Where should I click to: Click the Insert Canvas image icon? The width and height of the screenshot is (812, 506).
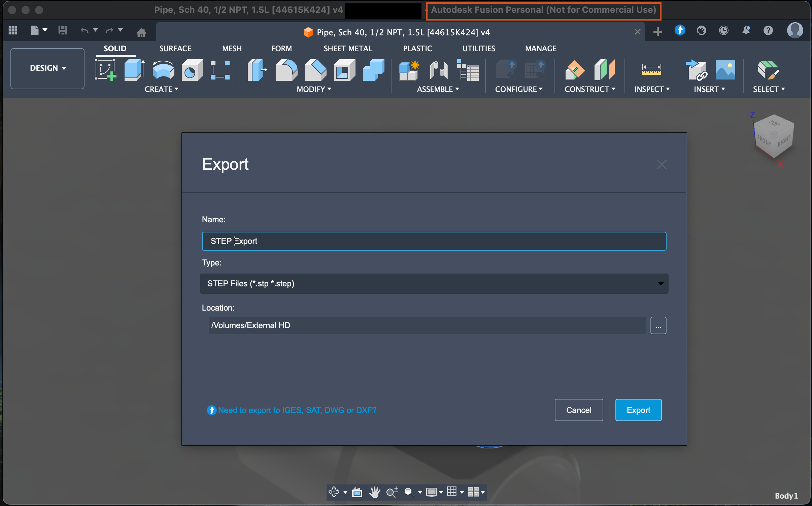725,70
